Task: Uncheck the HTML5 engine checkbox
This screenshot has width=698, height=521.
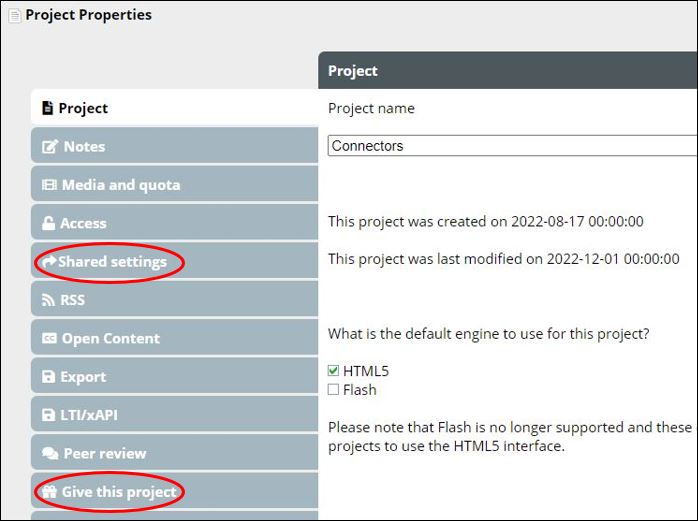Action: point(334,371)
